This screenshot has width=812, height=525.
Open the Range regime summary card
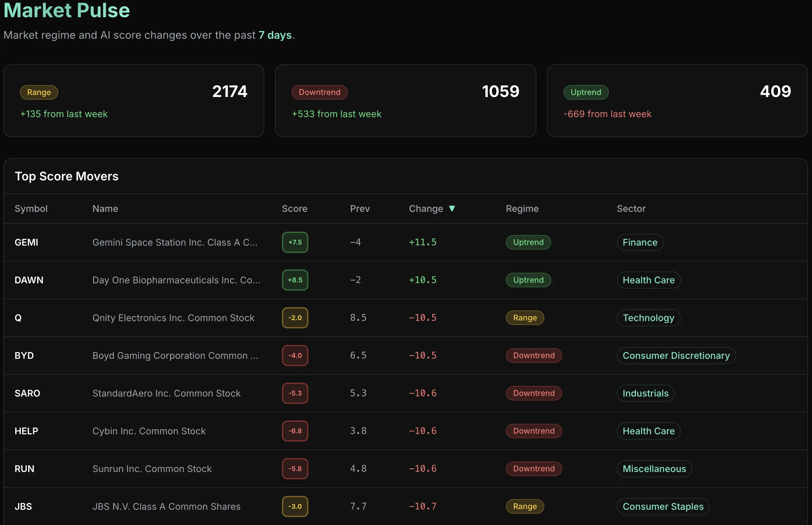pos(134,101)
